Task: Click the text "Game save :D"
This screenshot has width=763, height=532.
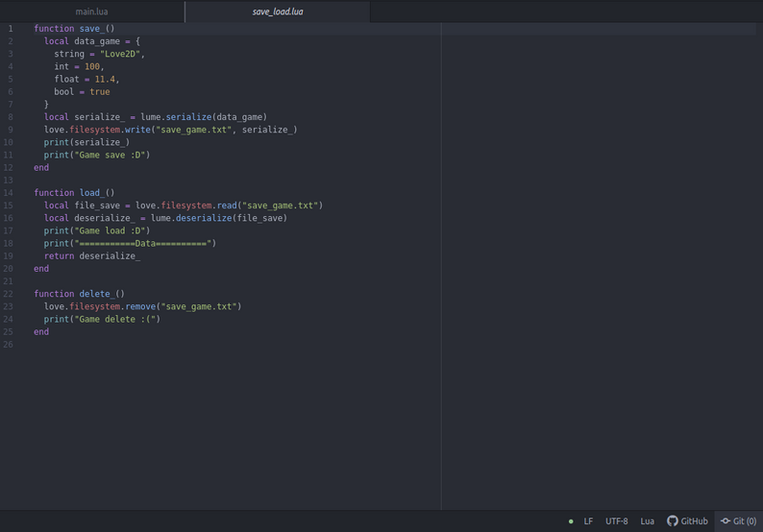Action: (x=110, y=156)
